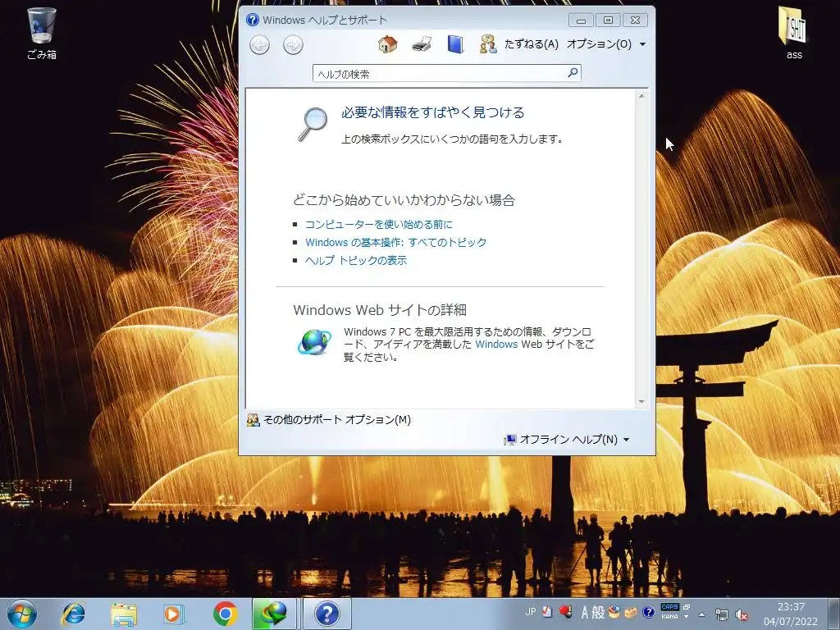Click the Help and Support taskbar button
This screenshot has height=630, width=840.
coord(327,614)
